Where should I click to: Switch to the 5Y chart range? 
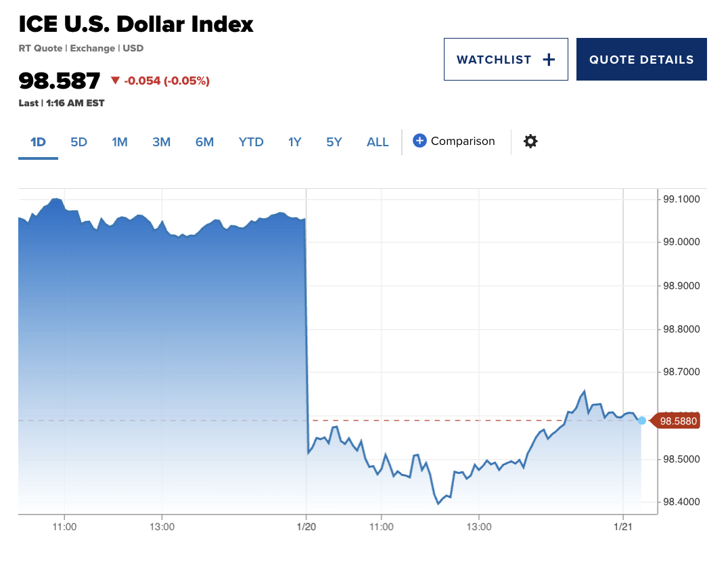click(x=334, y=142)
